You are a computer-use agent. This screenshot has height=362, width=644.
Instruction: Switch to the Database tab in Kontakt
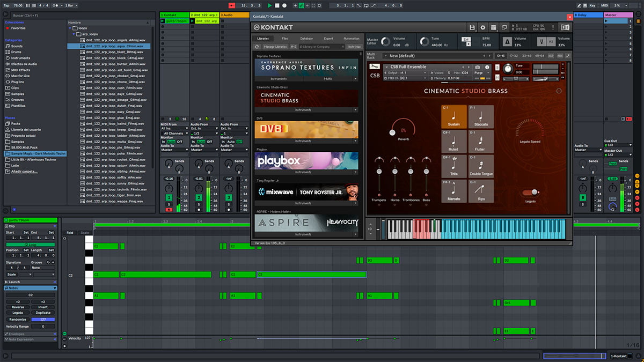pos(306,39)
